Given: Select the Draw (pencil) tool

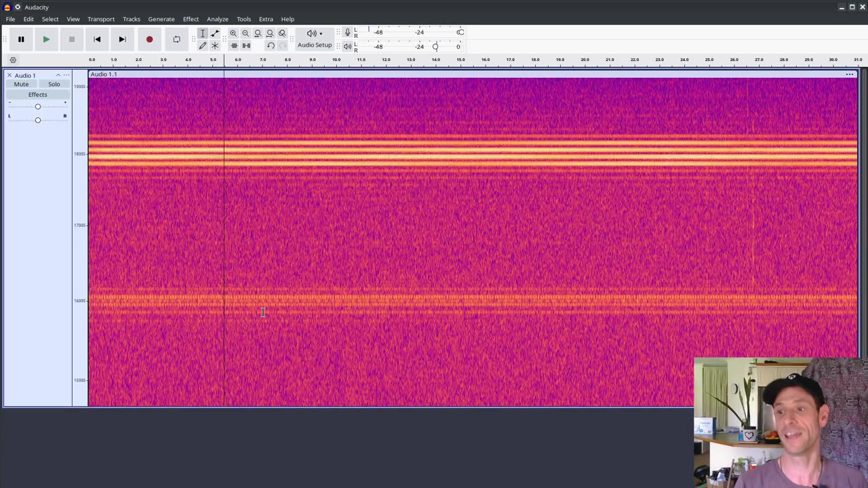Looking at the screenshot, I should [x=203, y=45].
